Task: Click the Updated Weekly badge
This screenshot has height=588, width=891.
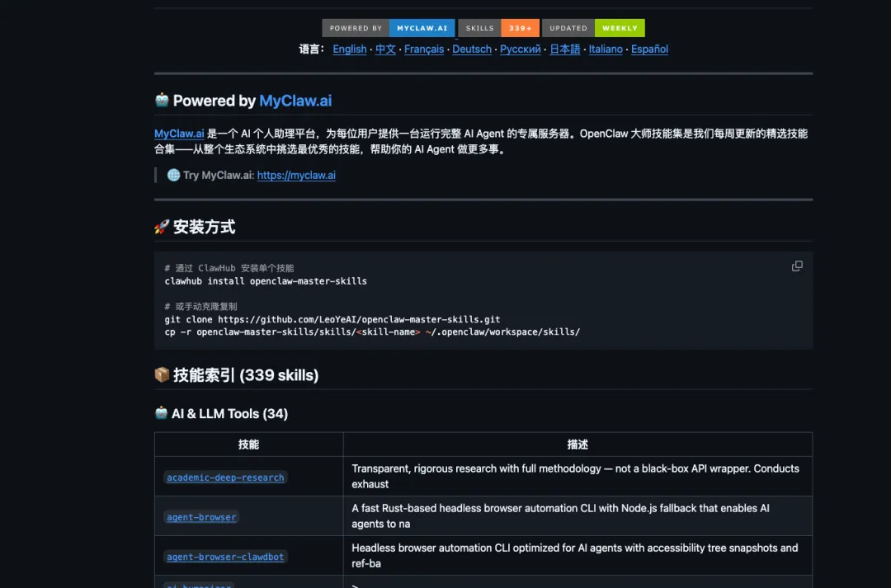Action: 593,28
